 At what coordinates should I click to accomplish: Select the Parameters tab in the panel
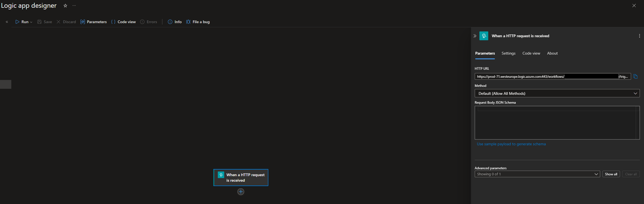point(485,53)
